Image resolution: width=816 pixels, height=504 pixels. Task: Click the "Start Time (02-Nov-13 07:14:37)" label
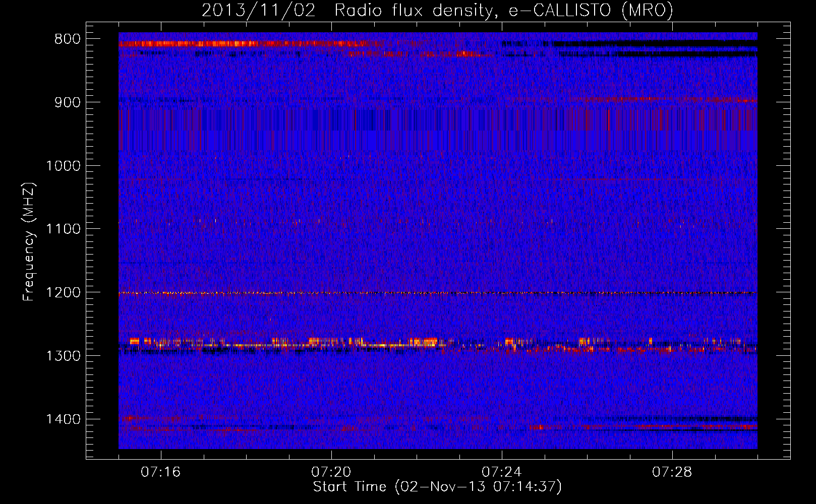coord(437,487)
